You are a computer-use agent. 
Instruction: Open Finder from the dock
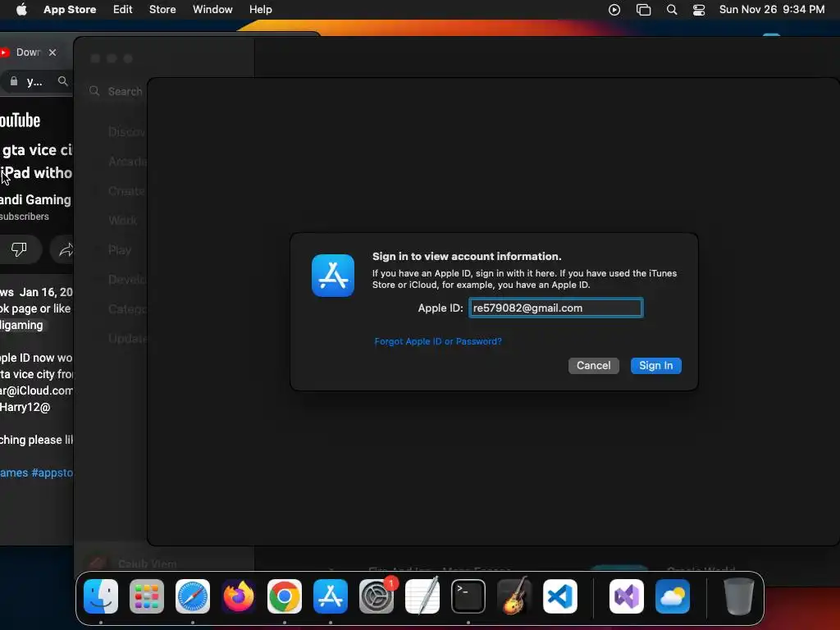click(101, 596)
